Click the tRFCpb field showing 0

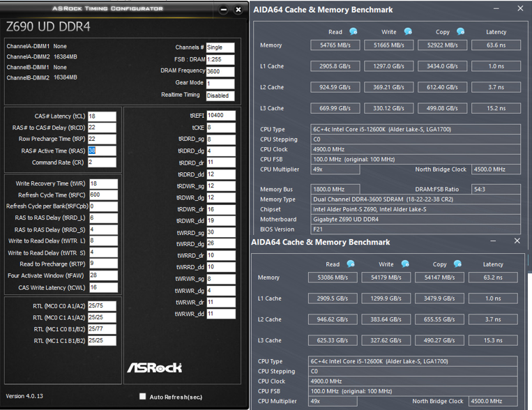click(103, 206)
